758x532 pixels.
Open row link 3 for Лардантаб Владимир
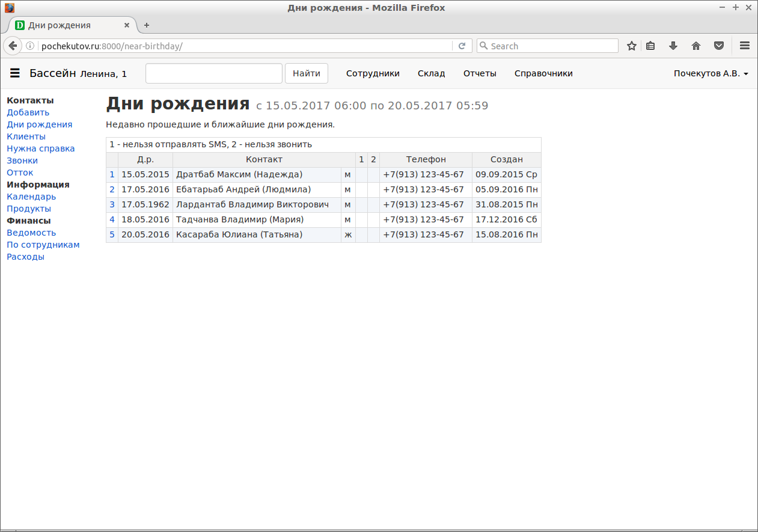click(x=112, y=204)
